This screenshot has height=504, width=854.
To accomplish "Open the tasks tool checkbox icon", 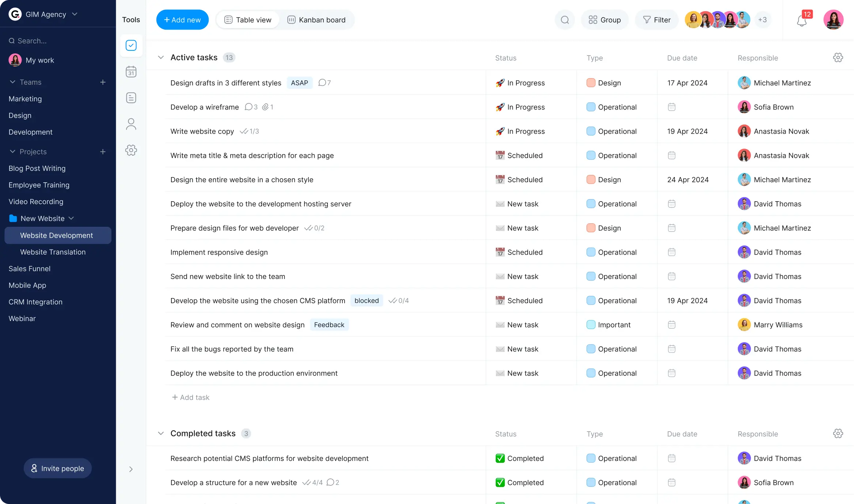I will point(131,45).
